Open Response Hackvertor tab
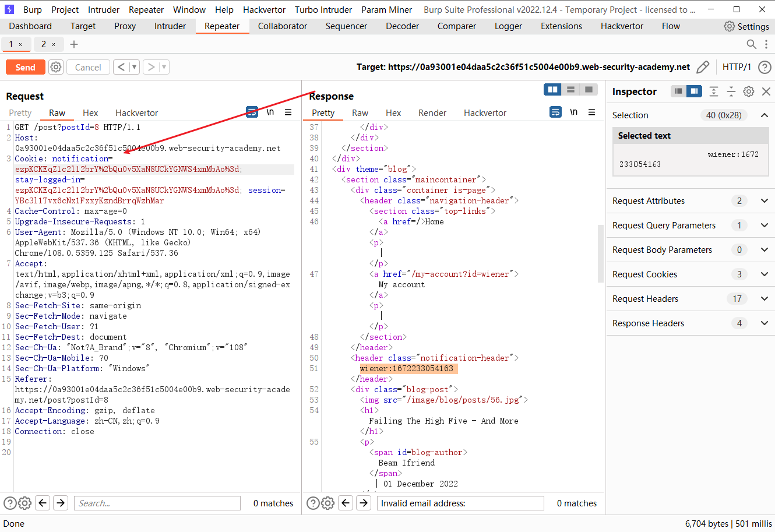Image resolution: width=775 pixels, height=532 pixels. [x=485, y=112]
